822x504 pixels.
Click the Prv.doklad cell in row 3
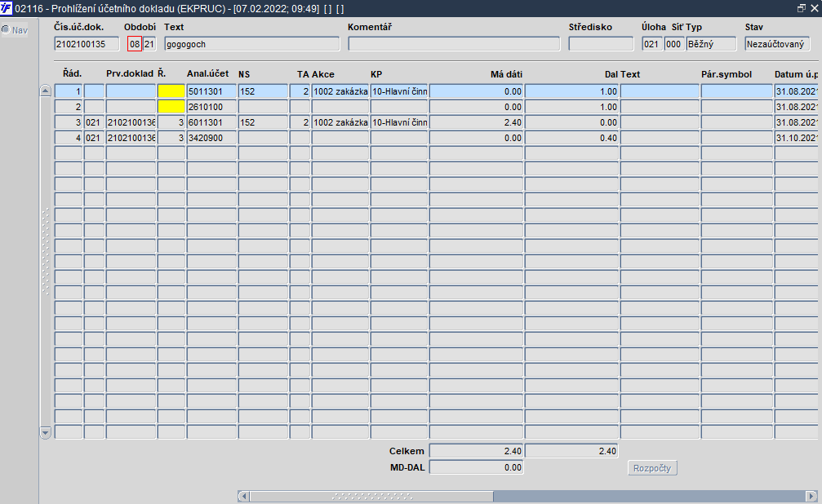pyautogui.click(x=131, y=122)
